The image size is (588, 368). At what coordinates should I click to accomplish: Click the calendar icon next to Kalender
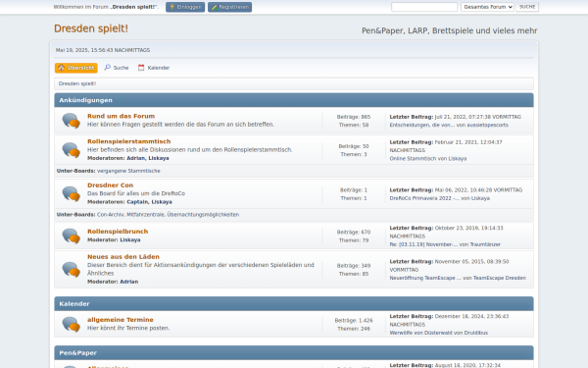pos(141,68)
